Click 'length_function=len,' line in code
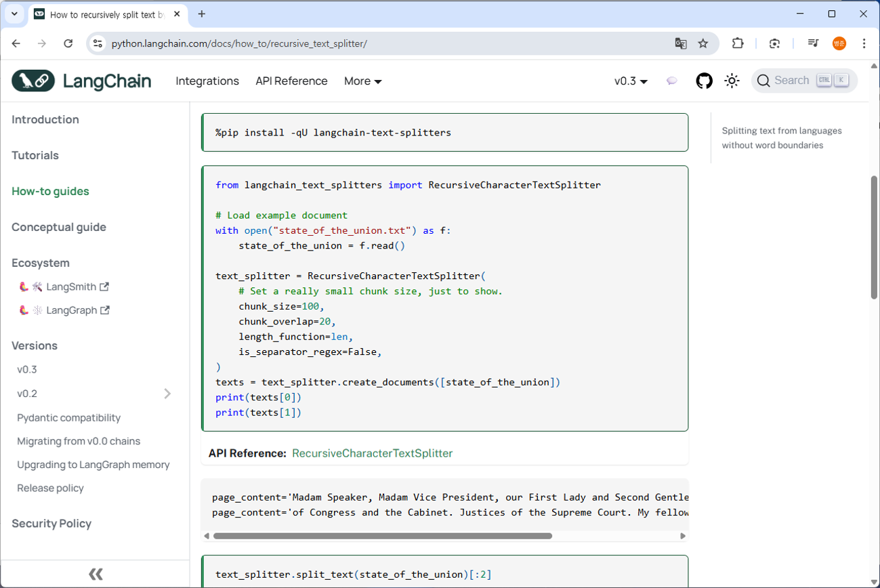The height and width of the screenshot is (588, 880). pos(296,337)
